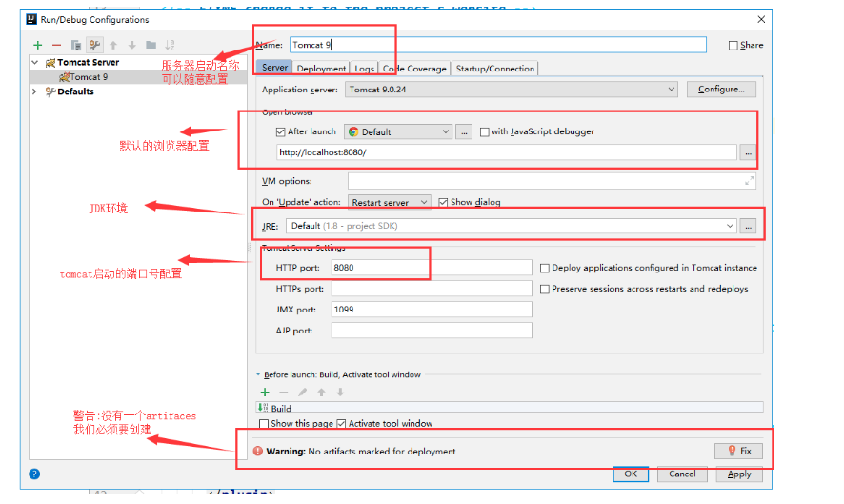Switch to the Startup/Connection tab

495,69
